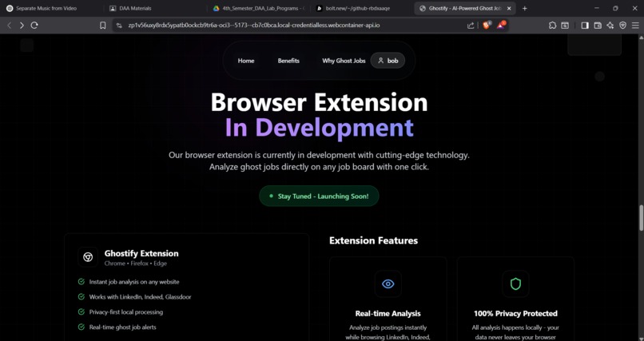Click the share icon in address bar
Image resolution: width=644 pixels, height=341 pixels.
pos(471,26)
